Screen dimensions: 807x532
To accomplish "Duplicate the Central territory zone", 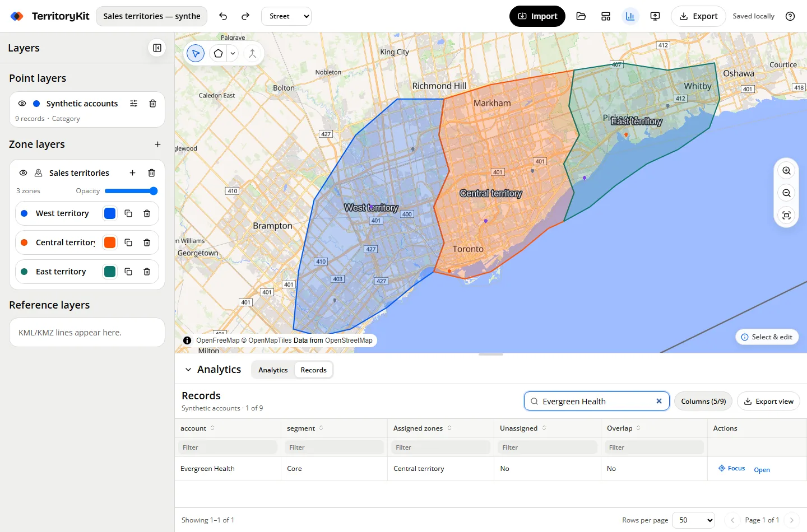I will coord(128,242).
